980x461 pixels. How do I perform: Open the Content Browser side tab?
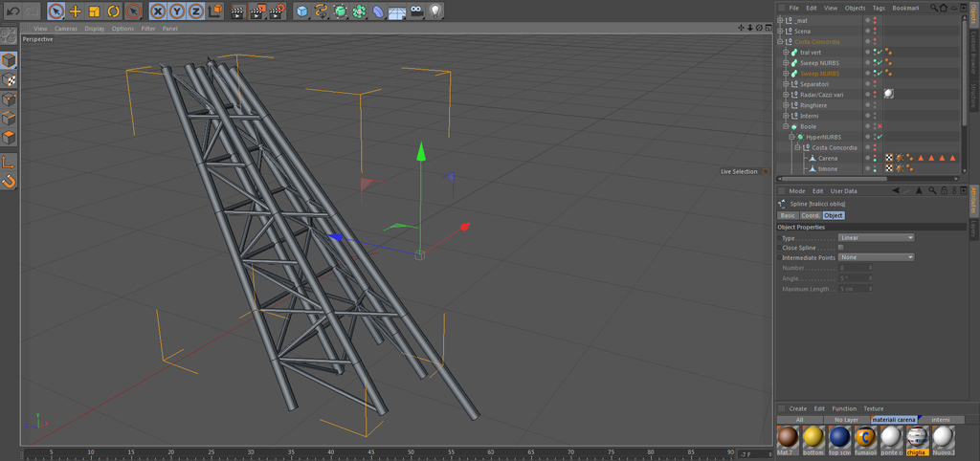pos(973,55)
